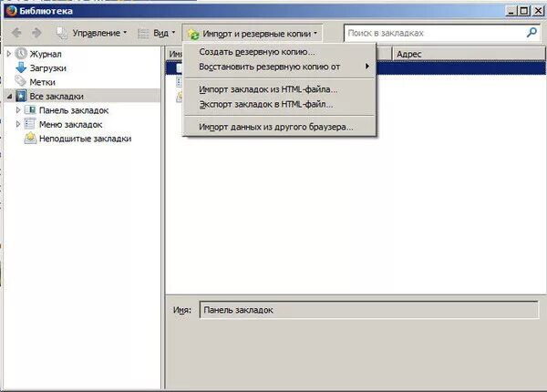The height and width of the screenshot is (392, 547).
Task: Select the highlighted first row in list
Action: pos(460,67)
